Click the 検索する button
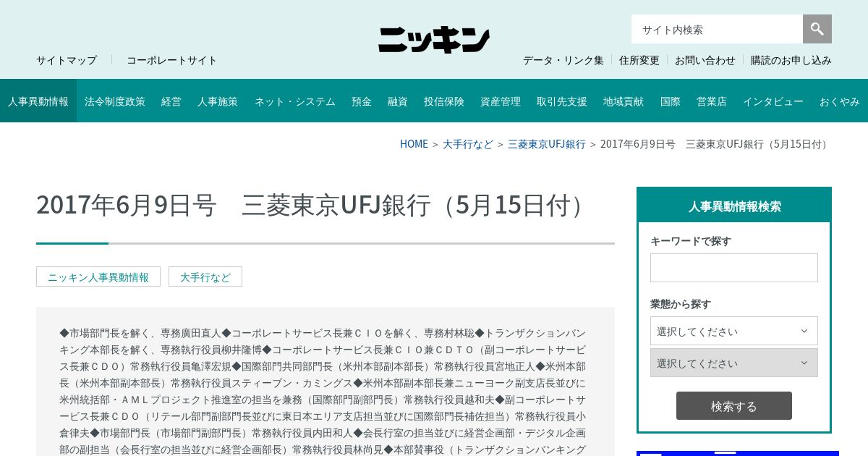This screenshot has height=456, width=868. point(734,406)
